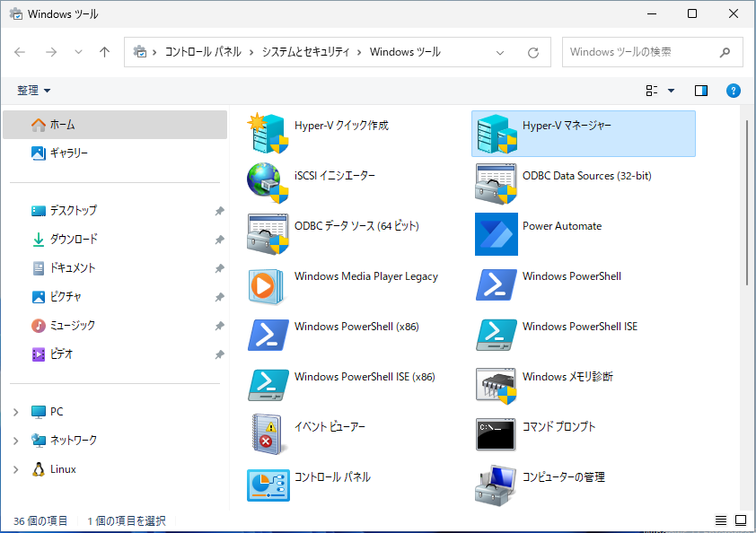Select the Hyper-V マネージャー icon
This screenshot has width=756, height=533.
pyautogui.click(x=497, y=134)
